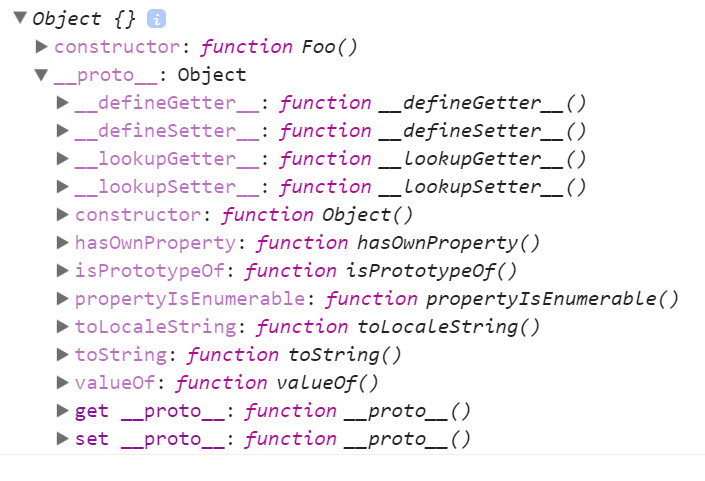Expand the set __proto__ accessor arrow

coord(63,439)
